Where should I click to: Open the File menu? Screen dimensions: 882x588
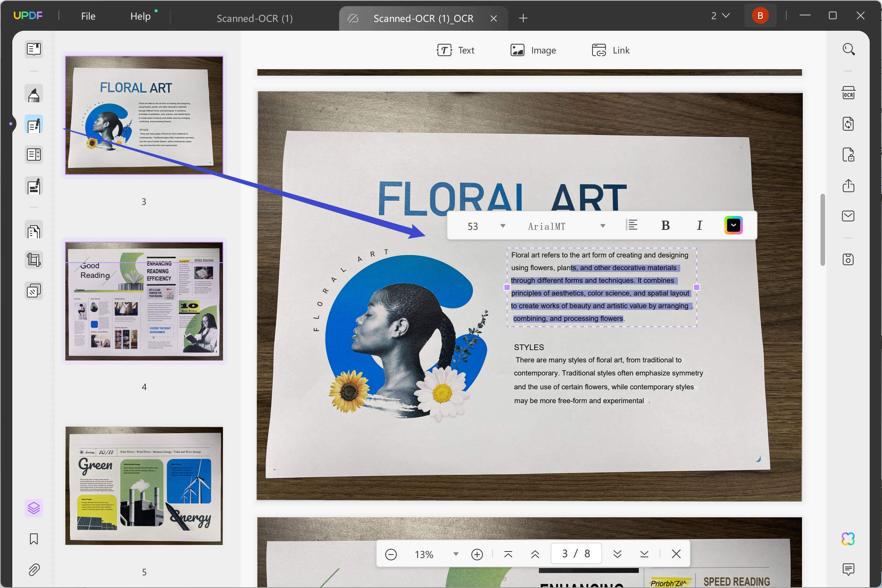88,16
